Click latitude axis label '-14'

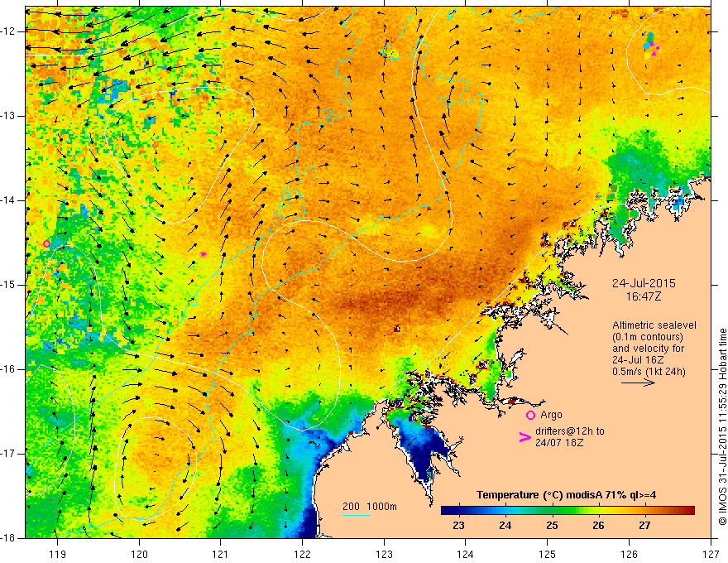coord(8,200)
